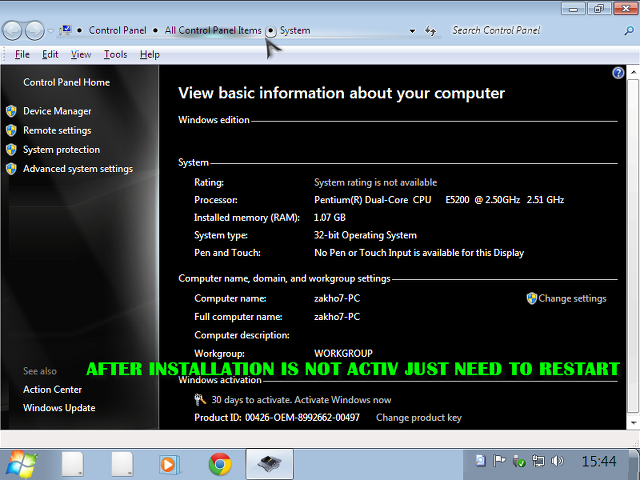Click shield icon beside Device Manager
Screen dimensions: 640x480
coord(11,111)
